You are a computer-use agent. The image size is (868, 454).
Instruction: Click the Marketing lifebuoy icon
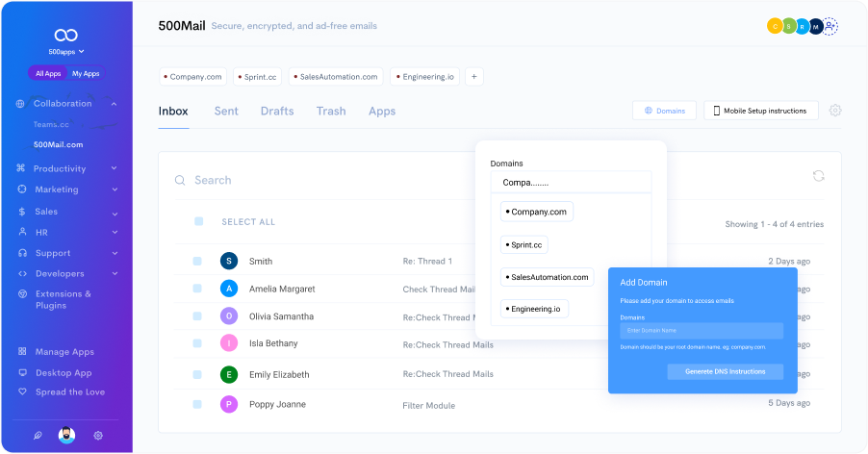(21, 189)
